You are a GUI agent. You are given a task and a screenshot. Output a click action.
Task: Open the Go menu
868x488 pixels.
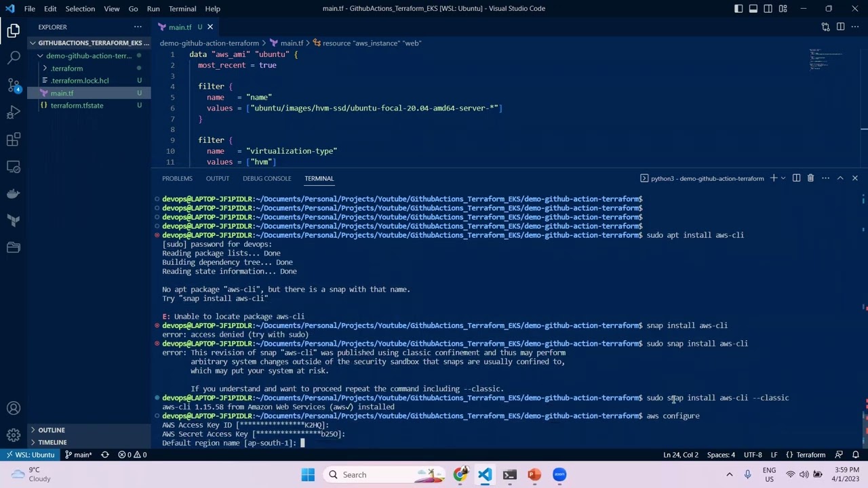[x=133, y=9]
